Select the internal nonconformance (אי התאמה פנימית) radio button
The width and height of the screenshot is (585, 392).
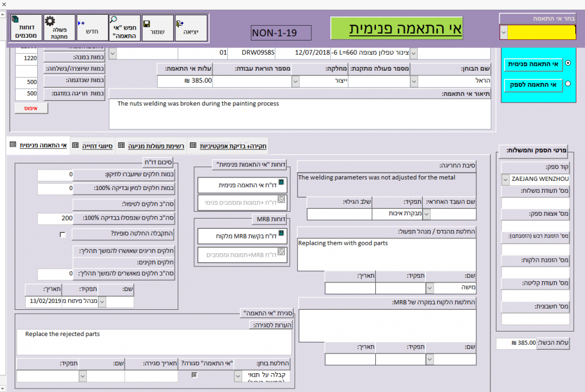point(568,64)
